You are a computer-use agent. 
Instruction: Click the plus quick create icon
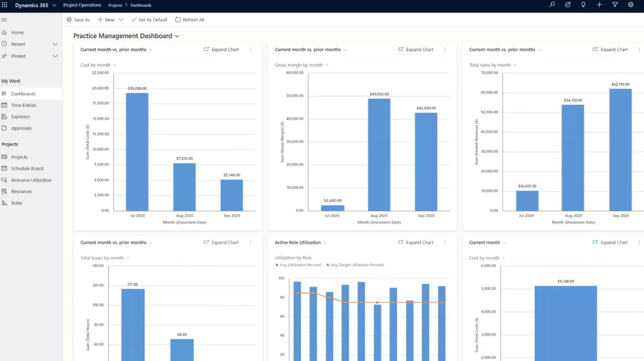(x=599, y=5)
